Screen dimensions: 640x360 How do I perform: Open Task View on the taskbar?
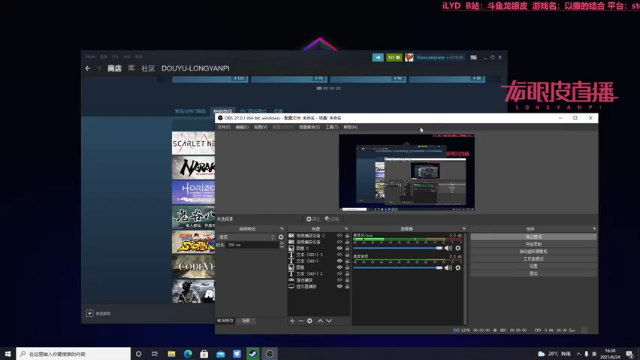[x=155, y=354]
